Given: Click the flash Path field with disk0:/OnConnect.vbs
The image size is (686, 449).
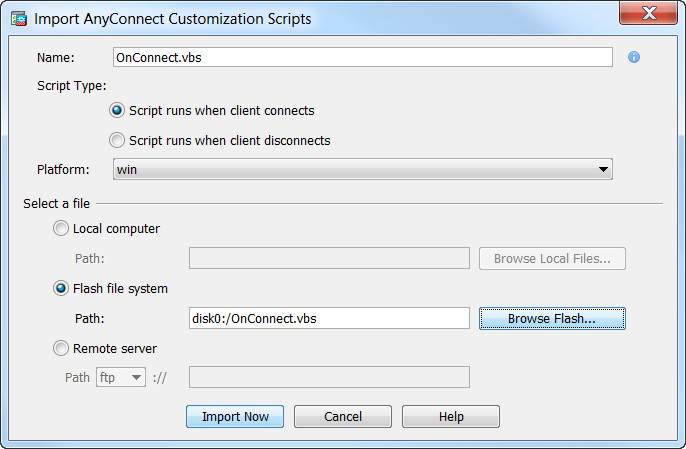Looking at the screenshot, I should (329, 318).
